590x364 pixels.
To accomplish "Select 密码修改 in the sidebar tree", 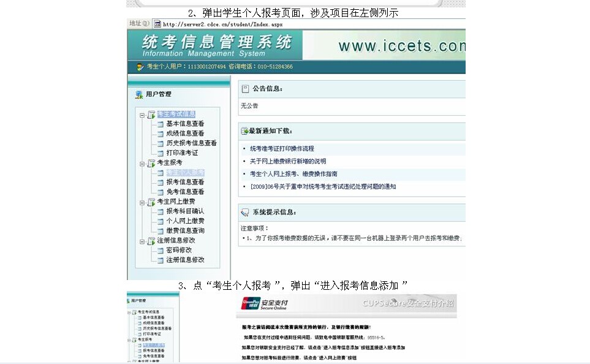I will pos(179,250).
